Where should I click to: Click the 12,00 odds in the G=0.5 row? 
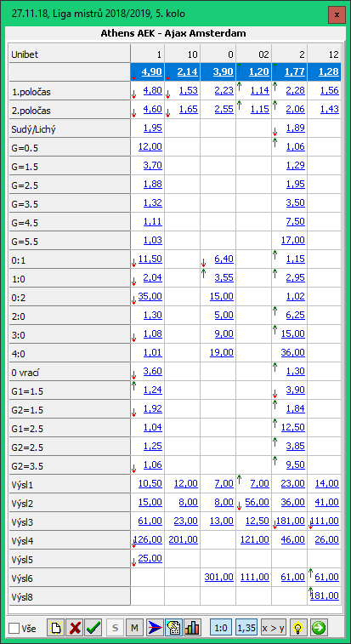point(150,146)
